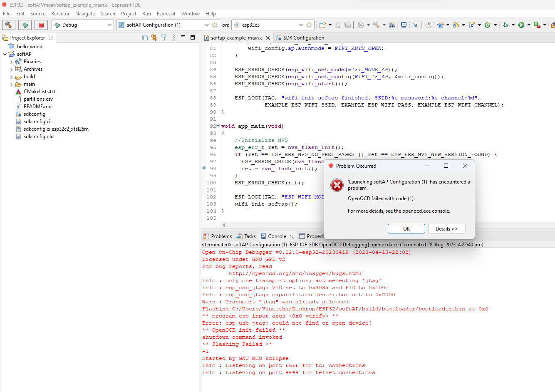Click the toolbar build hammer icon
555x392 pixels.
pos(377,25)
